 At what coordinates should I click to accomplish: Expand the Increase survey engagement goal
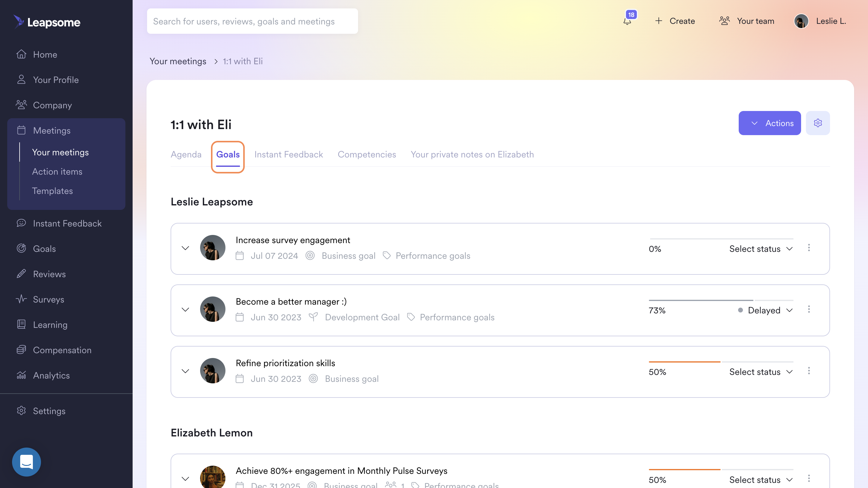185,248
